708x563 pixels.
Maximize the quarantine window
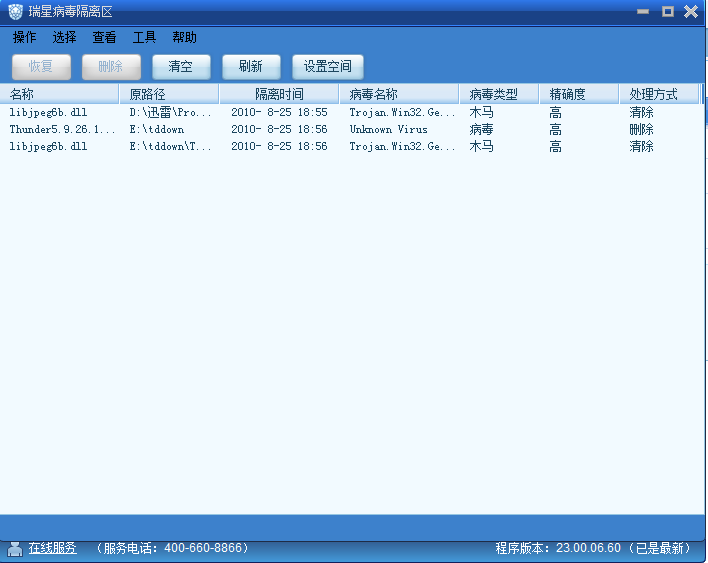point(668,11)
